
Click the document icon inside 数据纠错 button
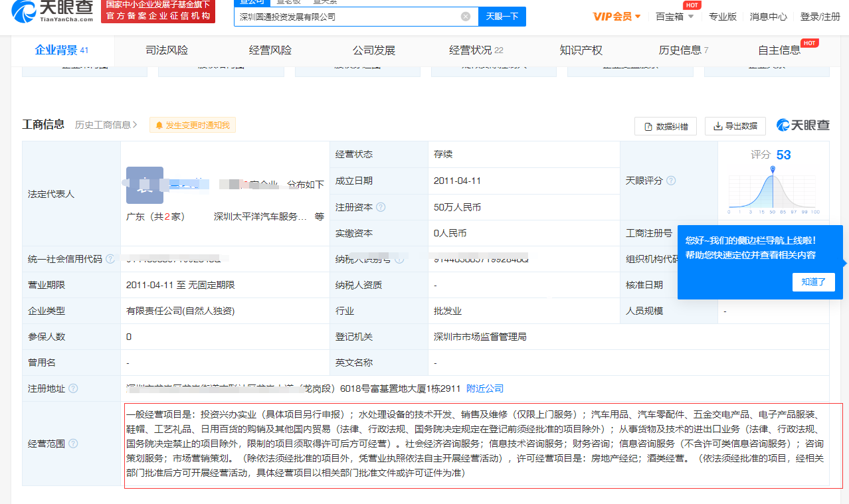[x=646, y=126]
